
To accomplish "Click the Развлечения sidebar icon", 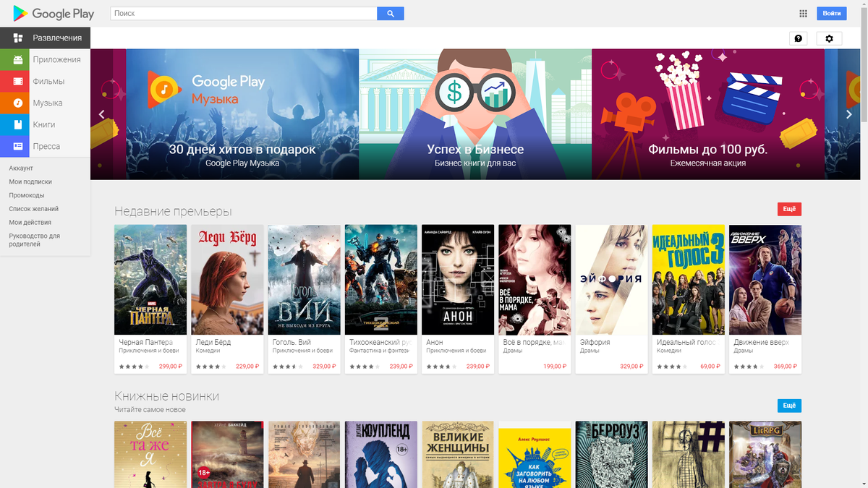I will tap(18, 38).
